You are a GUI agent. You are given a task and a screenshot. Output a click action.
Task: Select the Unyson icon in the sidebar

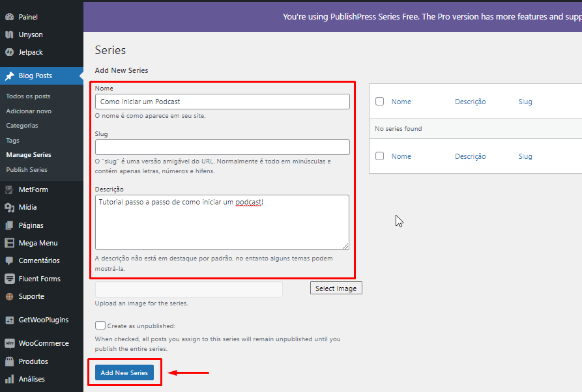[x=11, y=33]
